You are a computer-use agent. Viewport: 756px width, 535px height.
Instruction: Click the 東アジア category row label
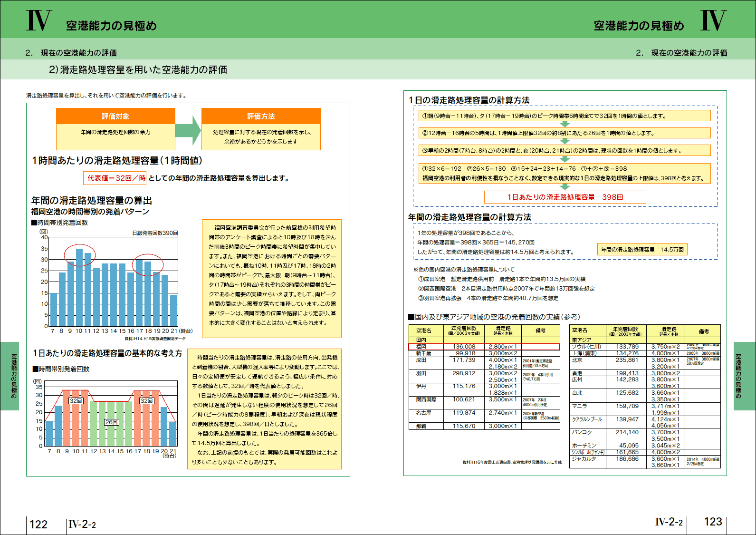(x=582, y=340)
